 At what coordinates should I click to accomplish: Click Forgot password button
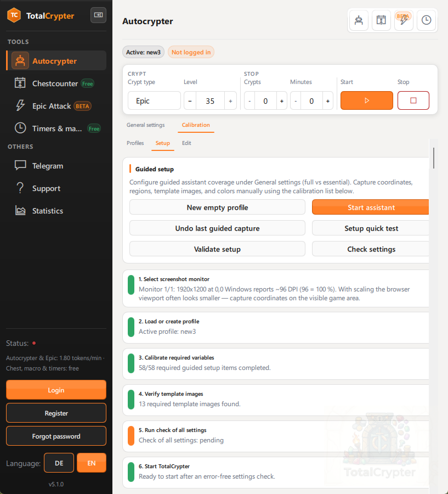point(56,436)
